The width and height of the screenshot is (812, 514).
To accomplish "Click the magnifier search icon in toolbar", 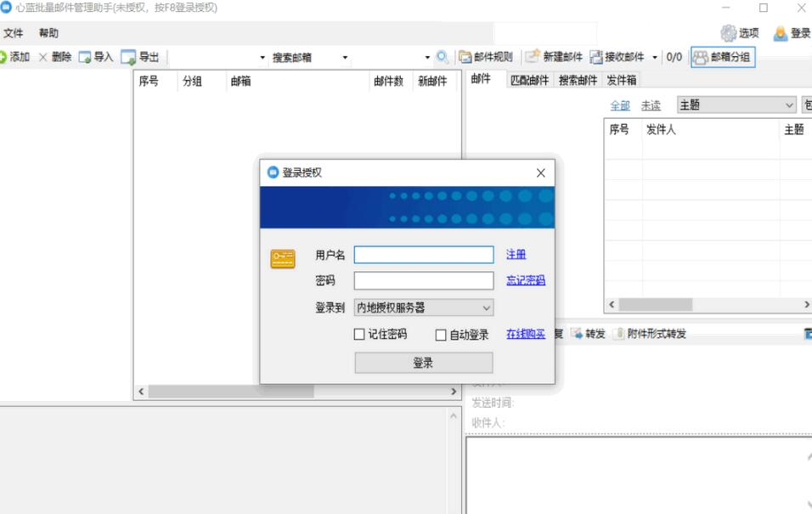I will tap(443, 57).
